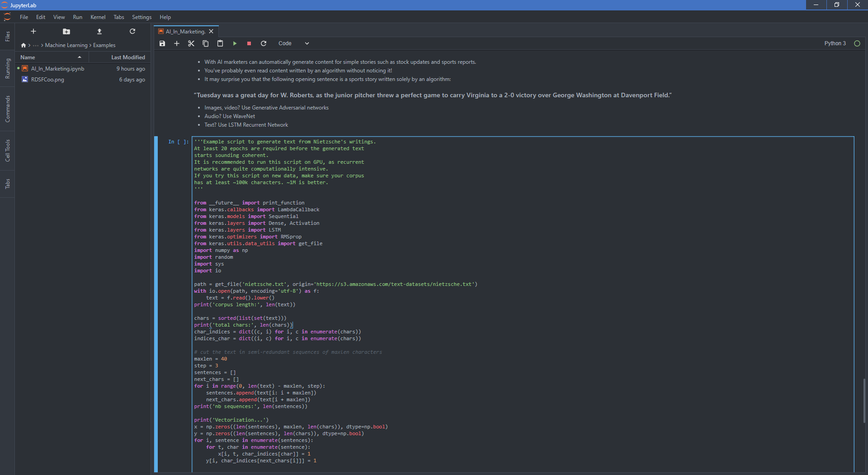Sort files by Name column
The width and height of the screenshot is (868, 475).
pyautogui.click(x=52, y=57)
